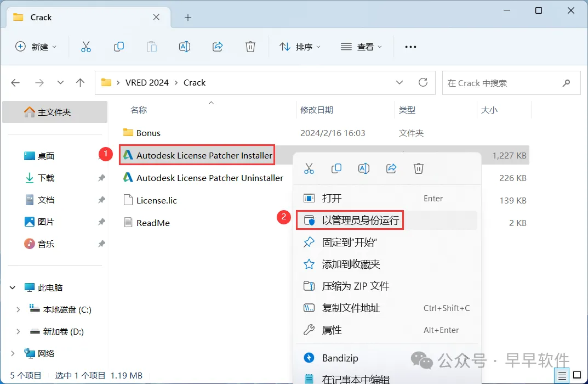This screenshot has width=588, height=384.
Task: Click the Rename icon in the top toolbar
Action: click(x=185, y=47)
